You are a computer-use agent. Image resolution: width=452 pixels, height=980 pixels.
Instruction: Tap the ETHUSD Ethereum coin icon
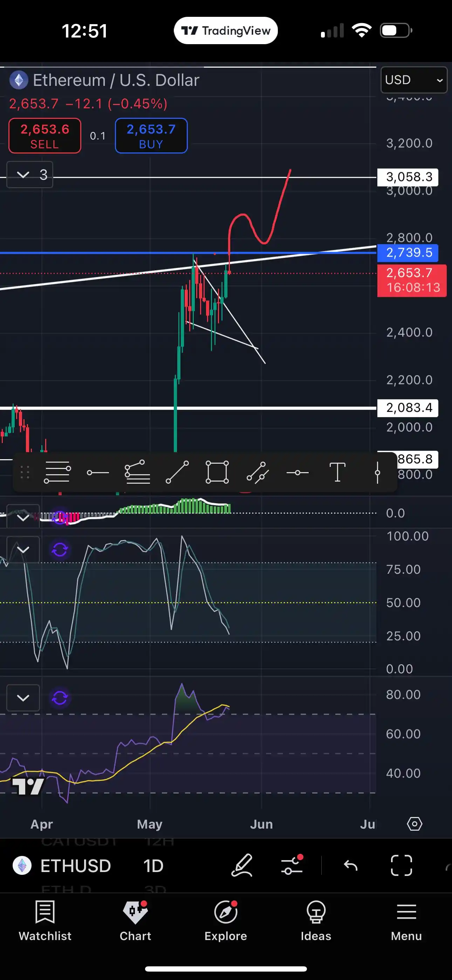tap(22, 865)
